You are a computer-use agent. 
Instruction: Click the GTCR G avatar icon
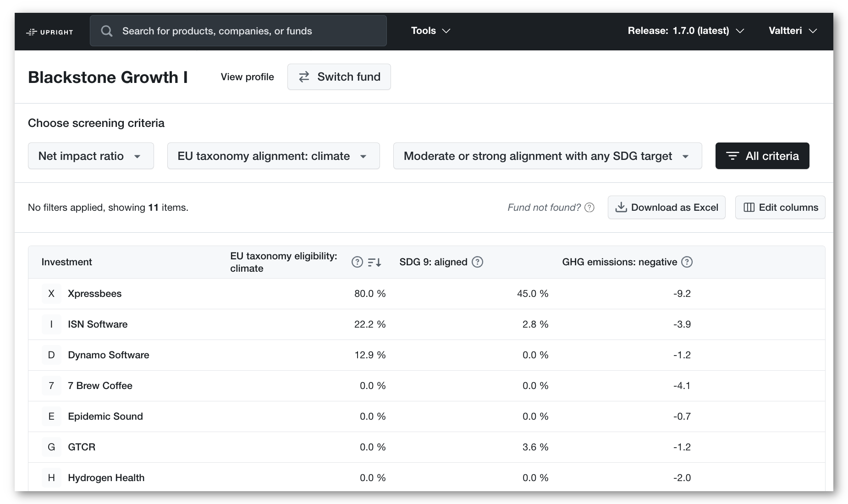click(51, 447)
